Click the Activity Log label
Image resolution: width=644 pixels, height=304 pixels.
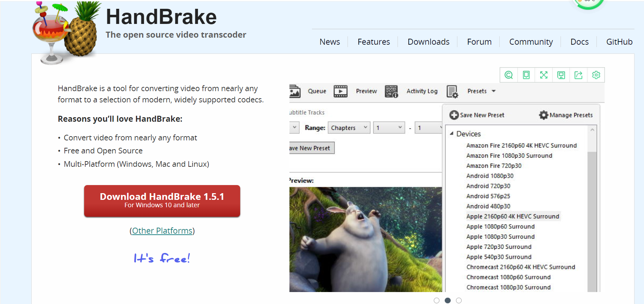coord(422,91)
